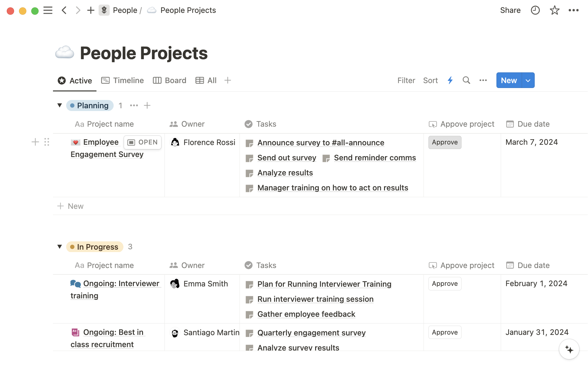588x368 pixels.
Task: Select the Board tab
Action: click(x=175, y=80)
